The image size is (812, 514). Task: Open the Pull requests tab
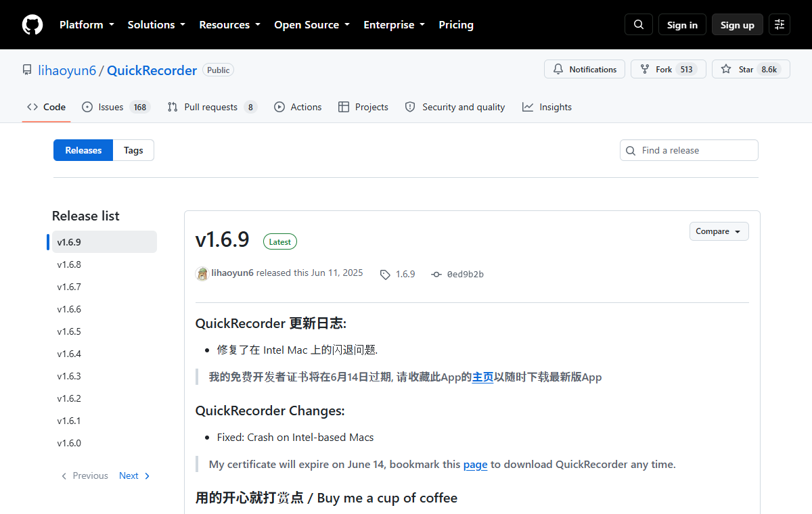click(212, 107)
